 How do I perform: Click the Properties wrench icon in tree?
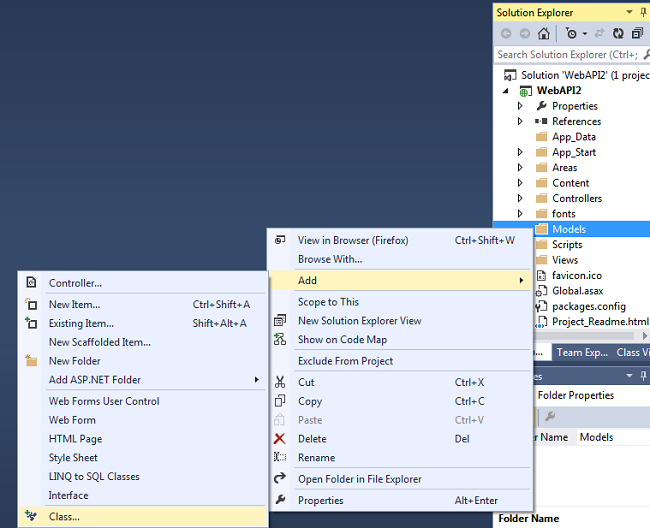[x=541, y=106]
